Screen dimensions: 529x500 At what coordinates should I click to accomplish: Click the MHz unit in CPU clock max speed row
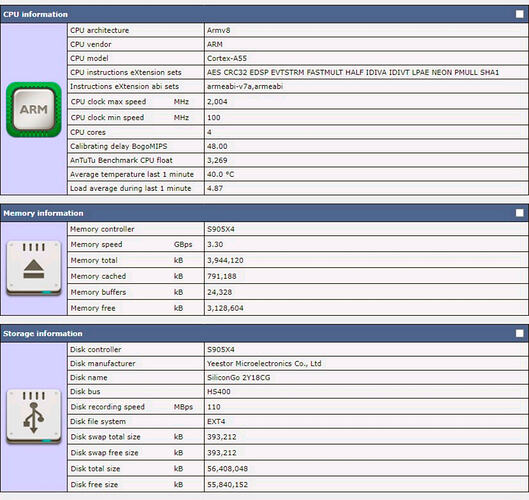(x=181, y=102)
